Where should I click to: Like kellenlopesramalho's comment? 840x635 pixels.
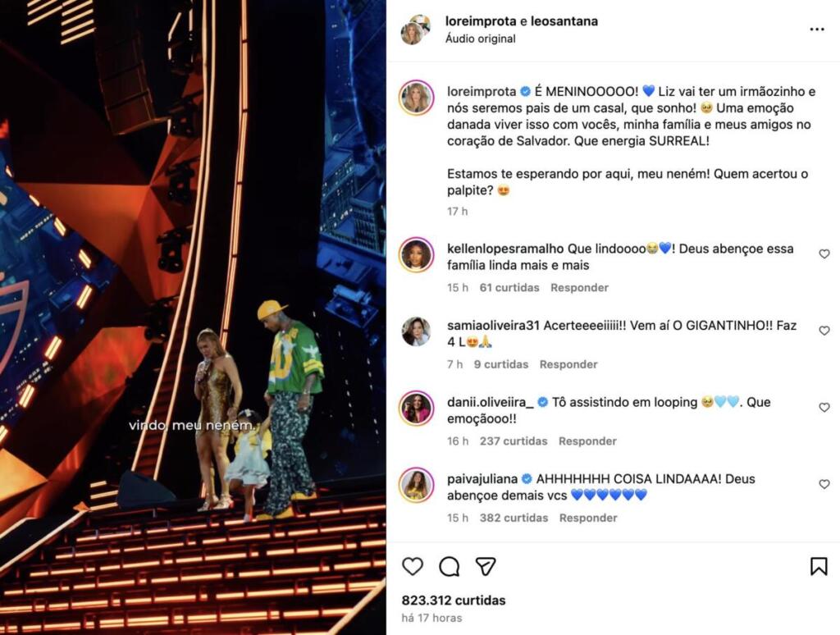pyautogui.click(x=824, y=254)
